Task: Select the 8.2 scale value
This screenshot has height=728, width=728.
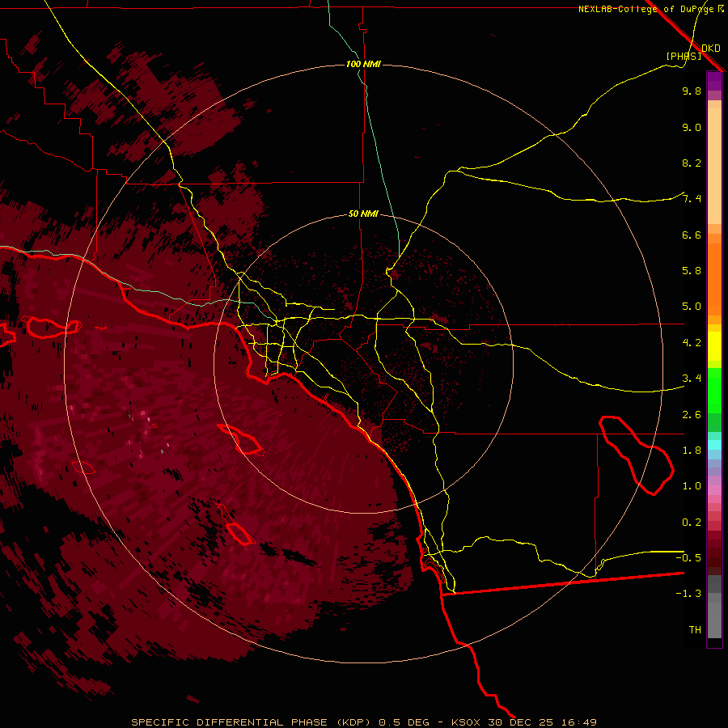Action: click(692, 163)
